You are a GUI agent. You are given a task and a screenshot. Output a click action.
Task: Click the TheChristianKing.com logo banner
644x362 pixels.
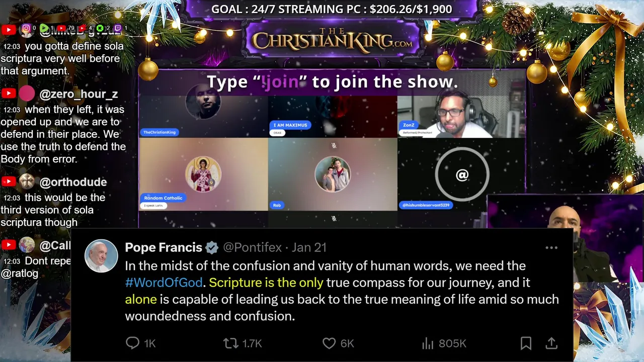[333, 40]
